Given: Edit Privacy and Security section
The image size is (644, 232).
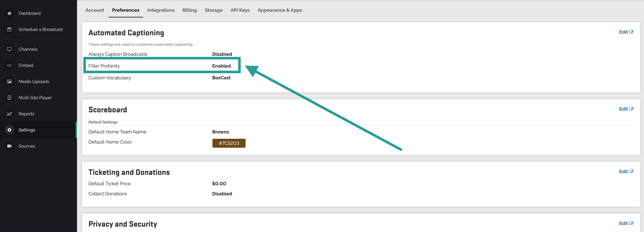Looking at the screenshot, I should (x=626, y=223).
